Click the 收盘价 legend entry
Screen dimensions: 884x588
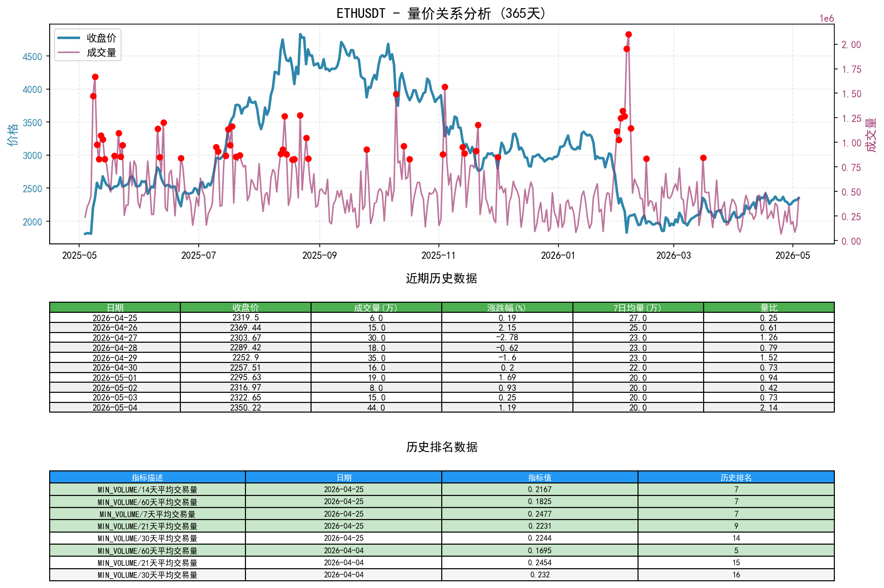pos(87,38)
